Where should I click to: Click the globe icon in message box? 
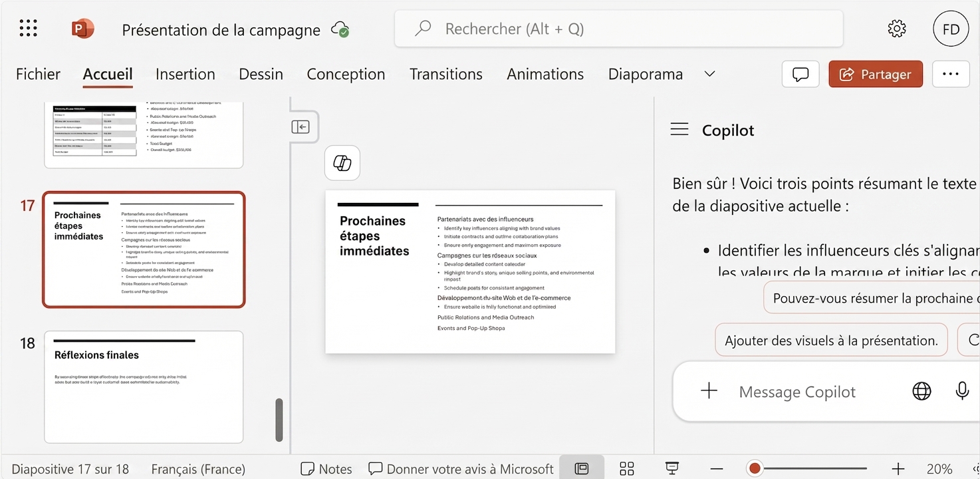[x=921, y=391]
